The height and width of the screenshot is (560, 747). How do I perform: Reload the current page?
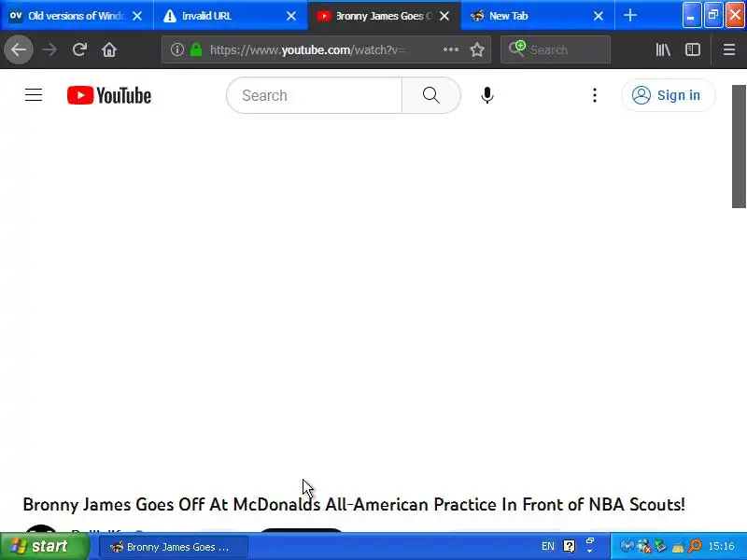pyautogui.click(x=79, y=49)
